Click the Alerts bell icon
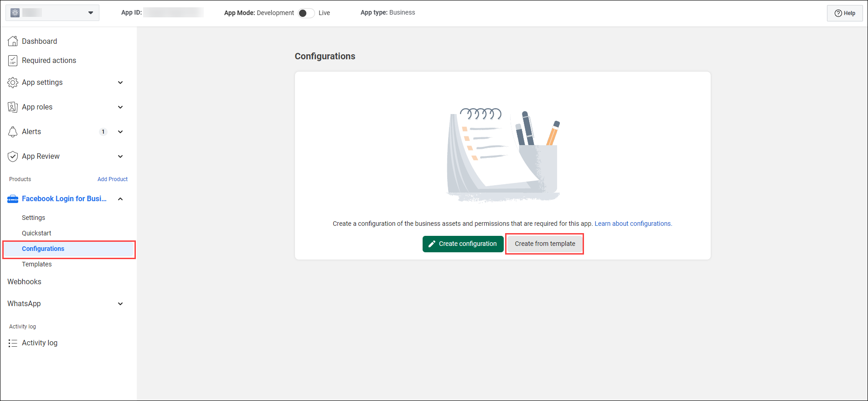This screenshot has height=401, width=868. [x=13, y=132]
